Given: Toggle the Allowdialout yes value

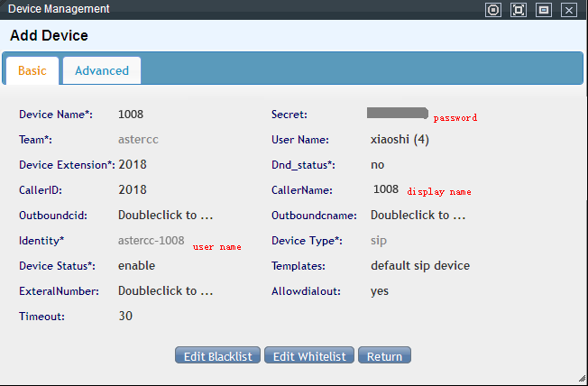Looking at the screenshot, I should 380,291.
